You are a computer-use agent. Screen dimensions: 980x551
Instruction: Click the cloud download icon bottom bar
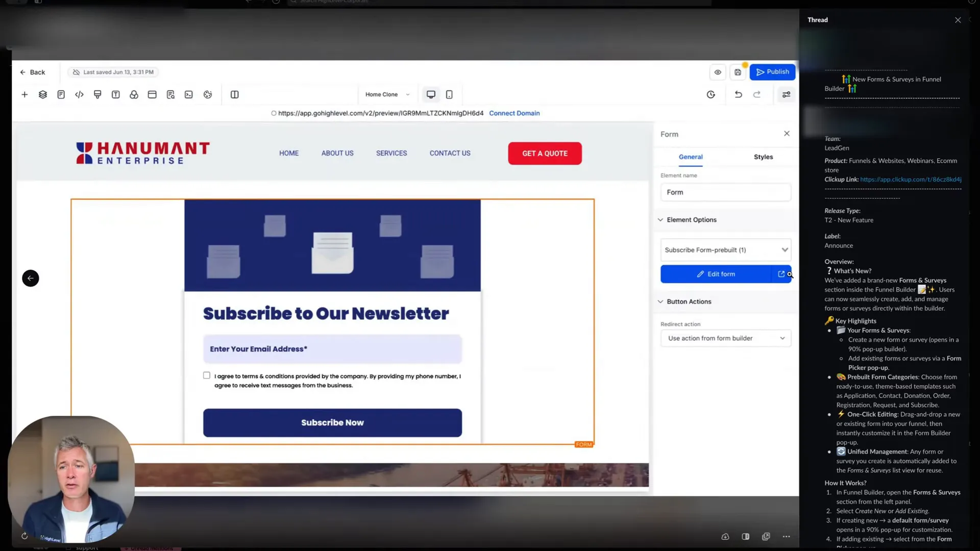(x=725, y=537)
